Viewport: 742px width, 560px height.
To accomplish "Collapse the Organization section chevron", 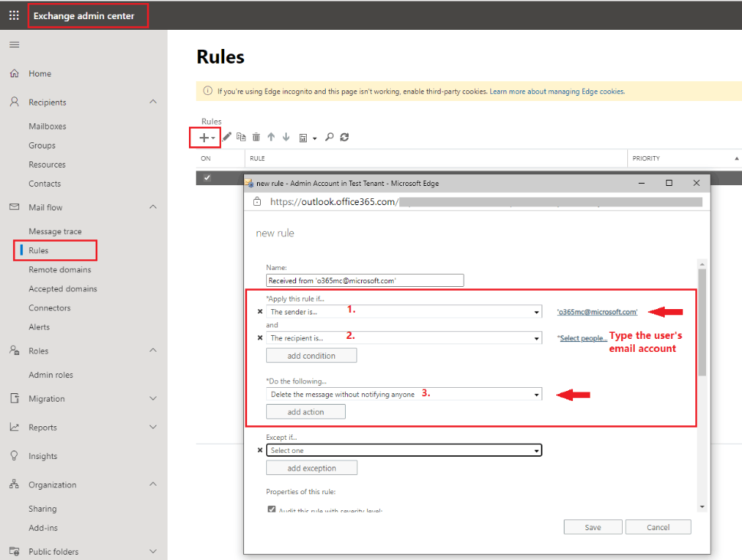I will pos(153,484).
